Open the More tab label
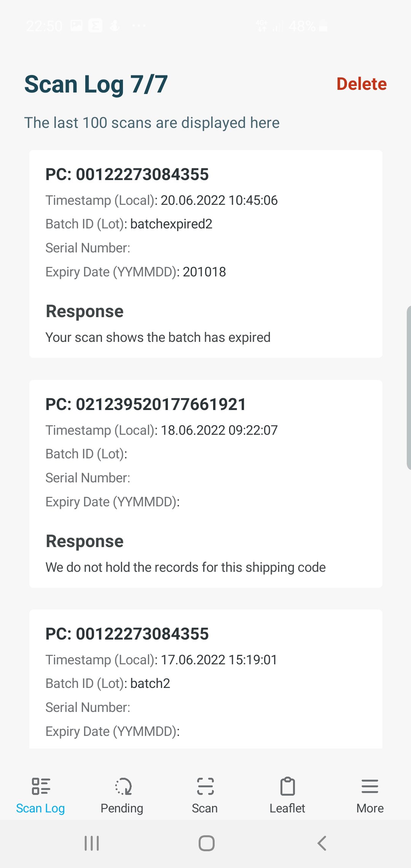The width and height of the screenshot is (411, 868). 370,808
